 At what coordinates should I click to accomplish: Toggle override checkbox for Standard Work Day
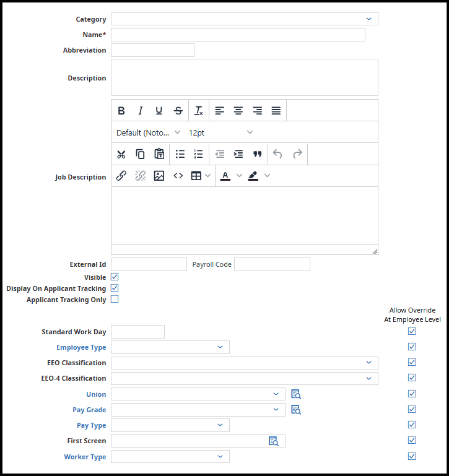[412, 331]
